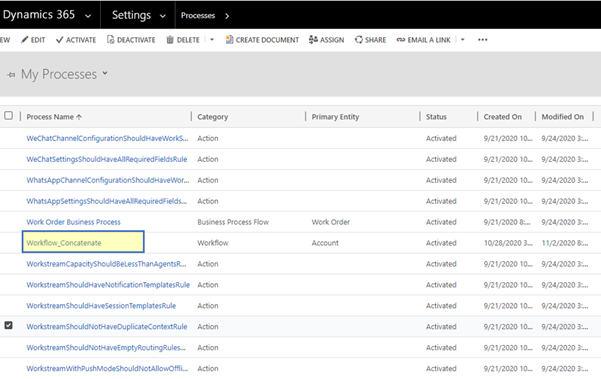Open the Delete split-button dropdown arrow
The image size is (601, 379).
[x=212, y=39]
